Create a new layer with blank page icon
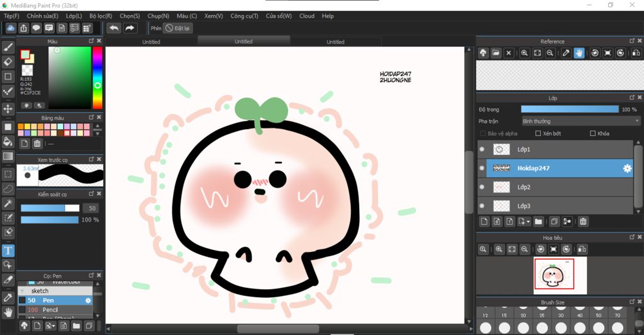Image resolution: width=644 pixels, height=335 pixels. click(484, 222)
